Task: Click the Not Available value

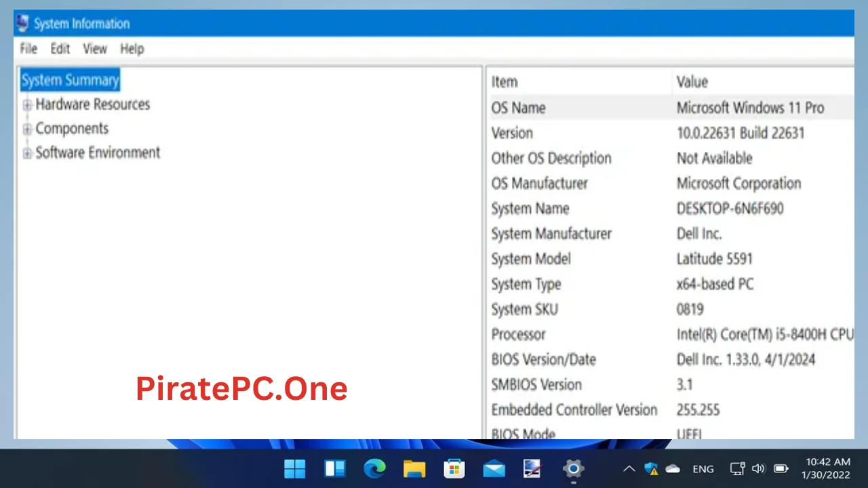Action: pyautogui.click(x=714, y=158)
